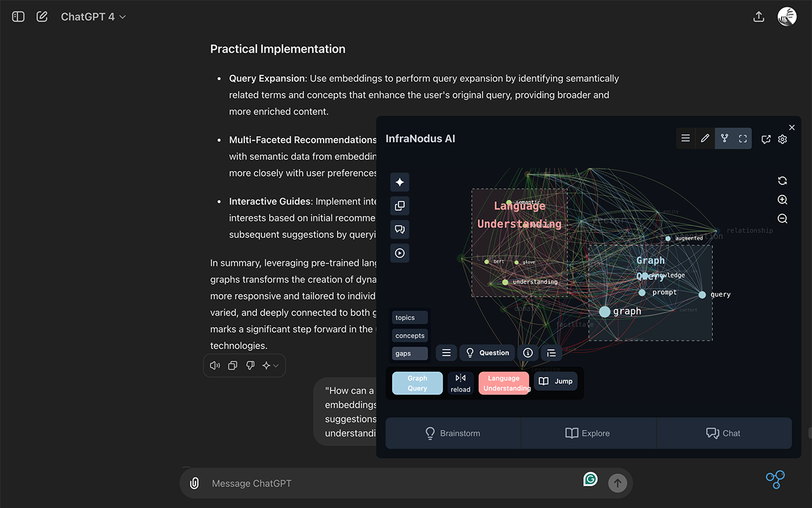The height and width of the screenshot is (508, 812).
Task: Switch to the Brainstorm tab
Action: (x=453, y=433)
